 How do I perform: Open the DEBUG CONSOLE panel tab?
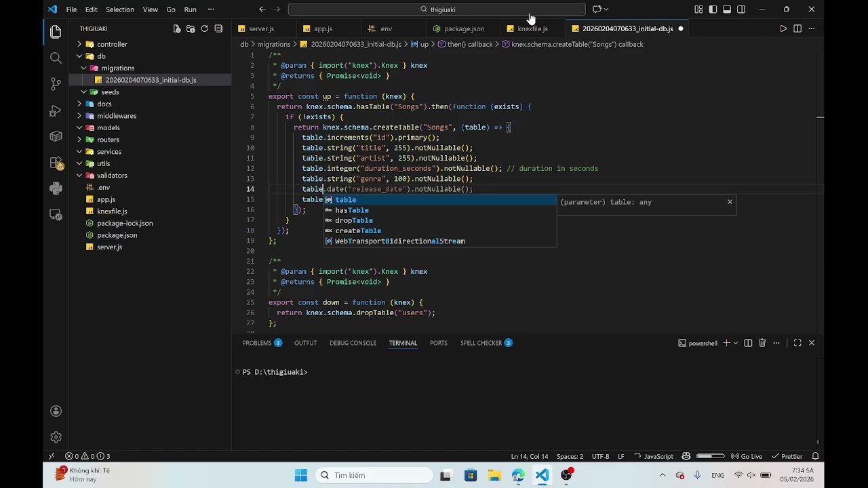coord(353,343)
